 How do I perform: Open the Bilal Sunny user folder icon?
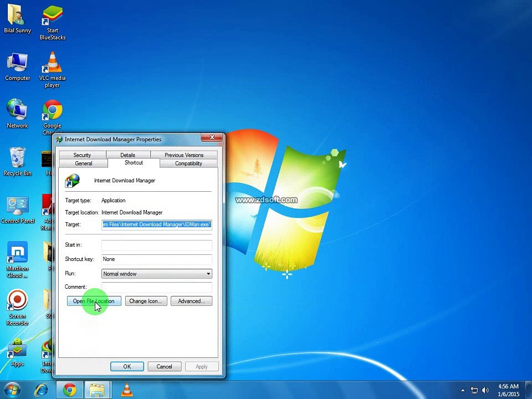pyautogui.click(x=17, y=19)
